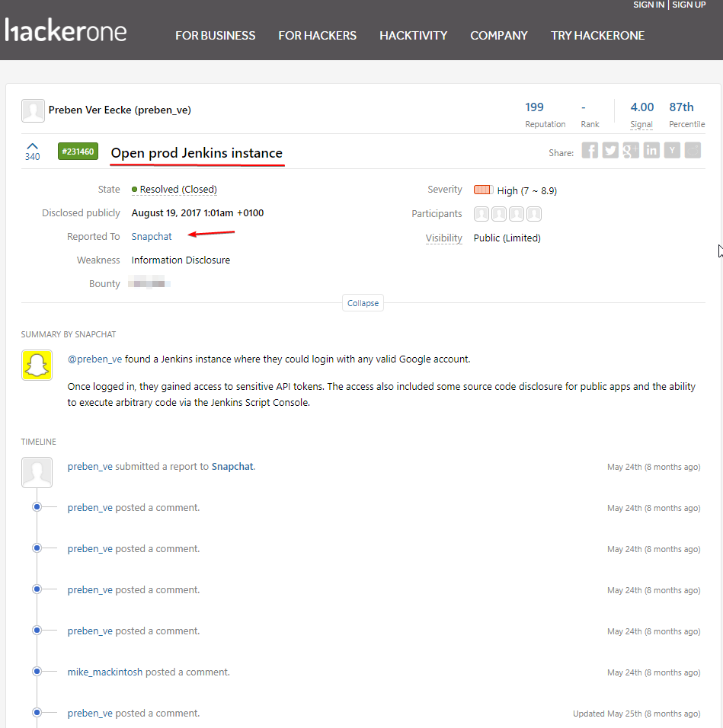
Task: Open Snapchat link in submitted report entry
Action: pos(232,467)
